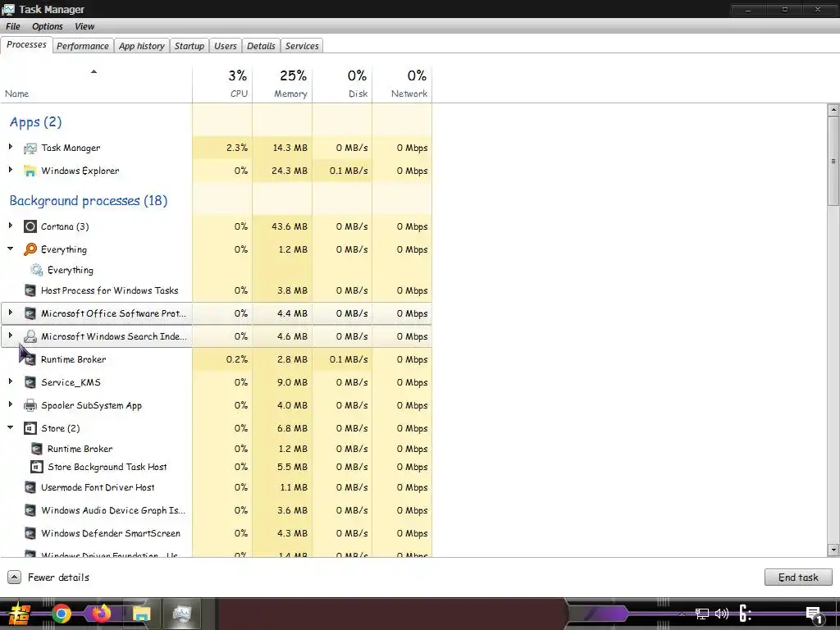
Task: Expand the Service_KMS row
Action: [10, 381]
